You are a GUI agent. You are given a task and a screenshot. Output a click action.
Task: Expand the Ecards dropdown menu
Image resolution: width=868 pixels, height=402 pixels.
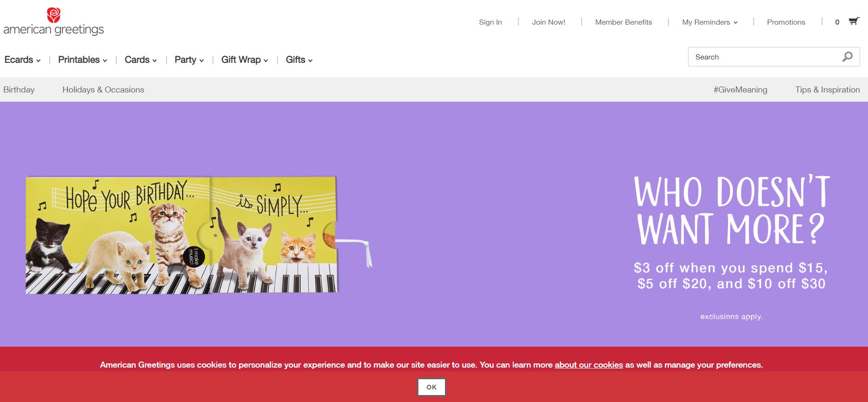pyautogui.click(x=22, y=60)
